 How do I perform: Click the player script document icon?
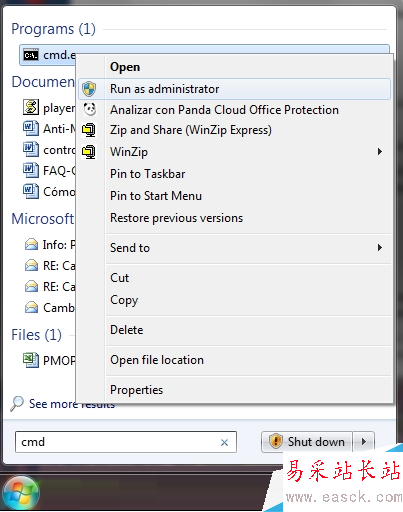point(31,107)
